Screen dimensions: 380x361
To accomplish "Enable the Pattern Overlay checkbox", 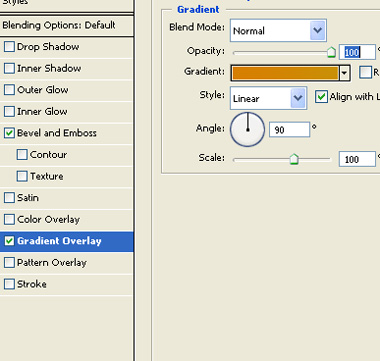I will (x=9, y=262).
